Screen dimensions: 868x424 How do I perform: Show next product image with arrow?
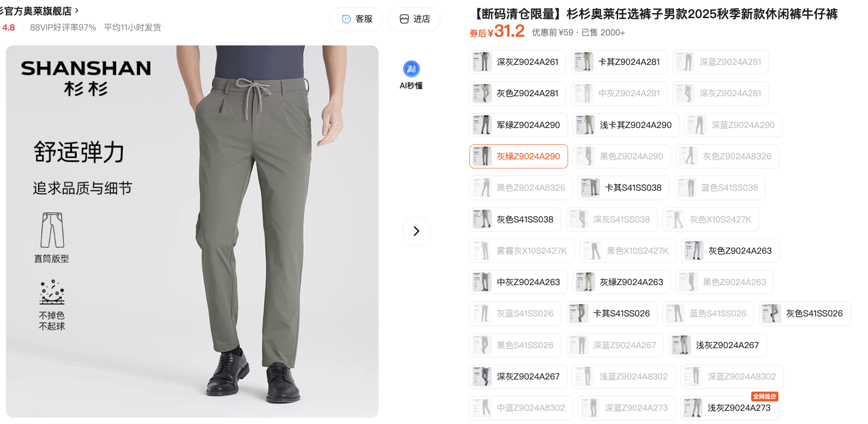(416, 231)
